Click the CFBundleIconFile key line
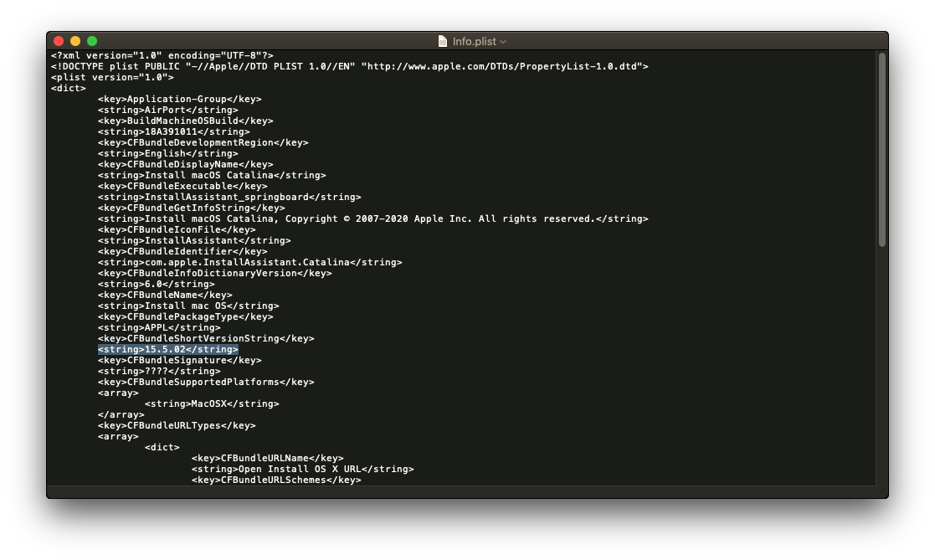935x560 pixels. [177, 229]
